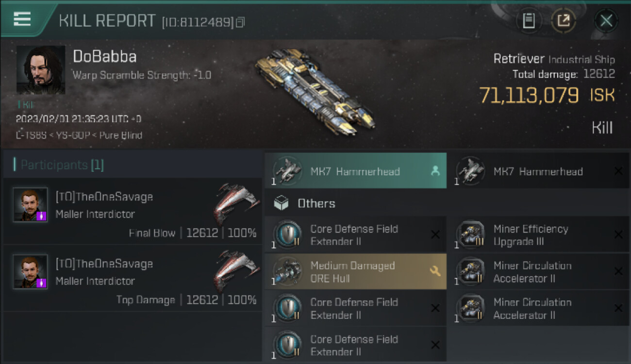The width and height of the screenshot is (631, 364).
Task: Click the wrench icon on the ORE Hull row
Action: pyautogui.click(x=435, y=272)
